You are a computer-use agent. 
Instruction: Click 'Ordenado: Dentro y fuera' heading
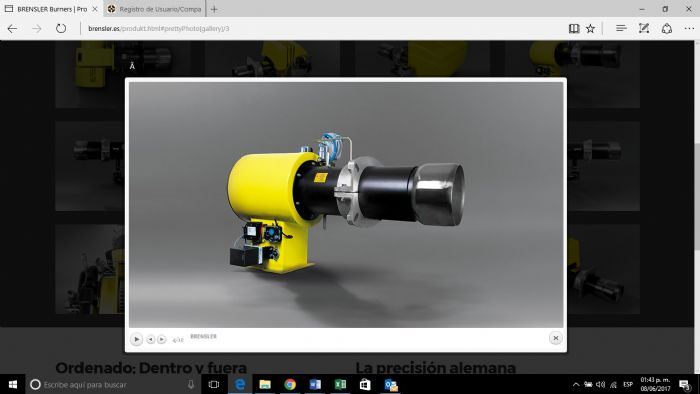[151, 367]
